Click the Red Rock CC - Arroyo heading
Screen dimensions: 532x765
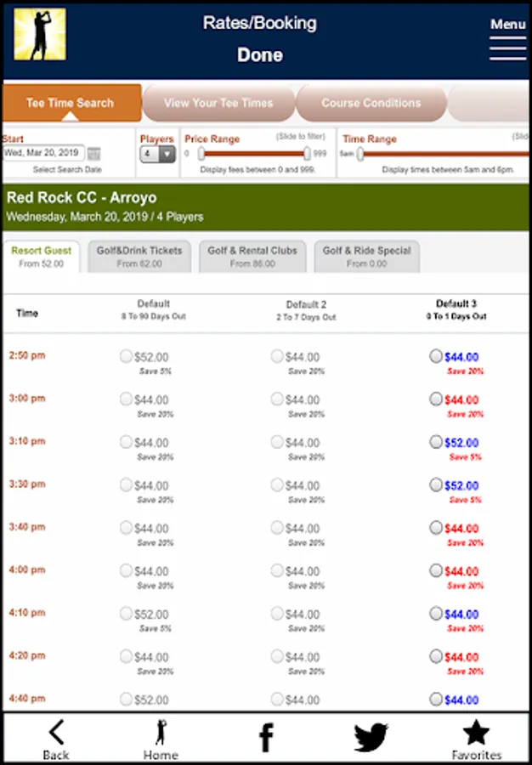(82, 197)
